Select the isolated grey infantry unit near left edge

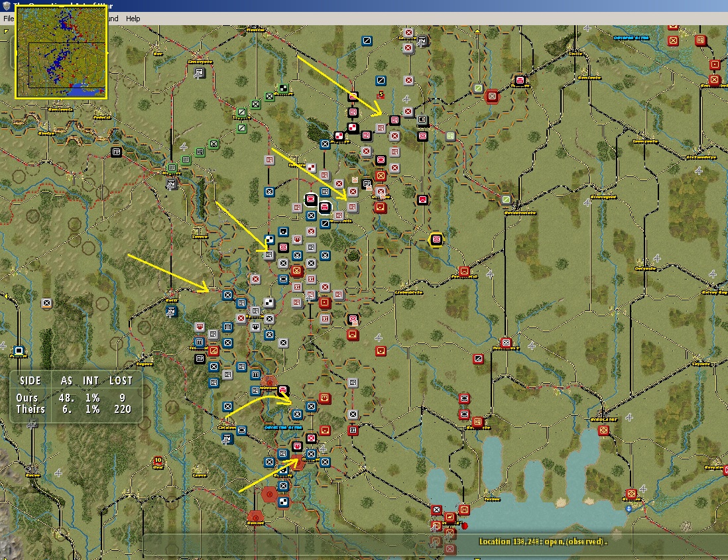click(46, 303)
